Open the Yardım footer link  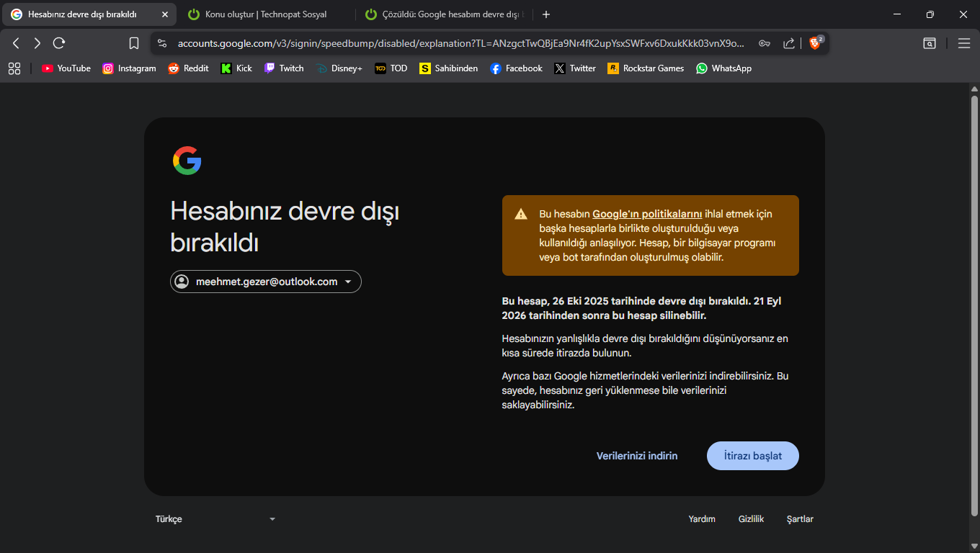tap(702, 519)
